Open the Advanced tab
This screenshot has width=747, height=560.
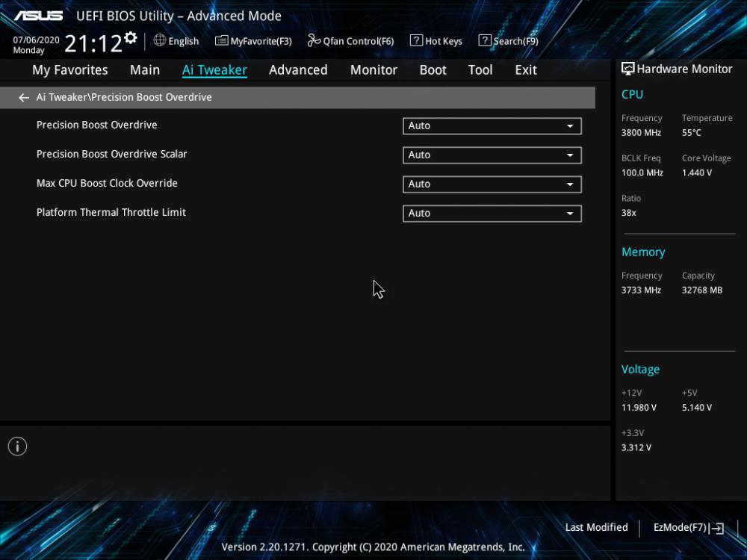pyautogui.click(x=298, y=70)
